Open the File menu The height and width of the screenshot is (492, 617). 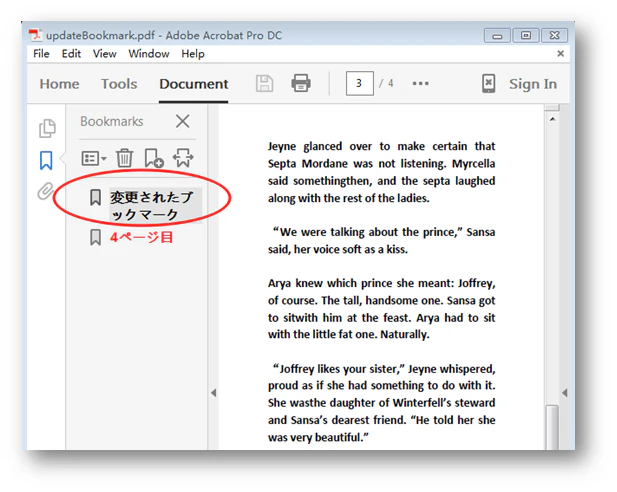point(41,54)
